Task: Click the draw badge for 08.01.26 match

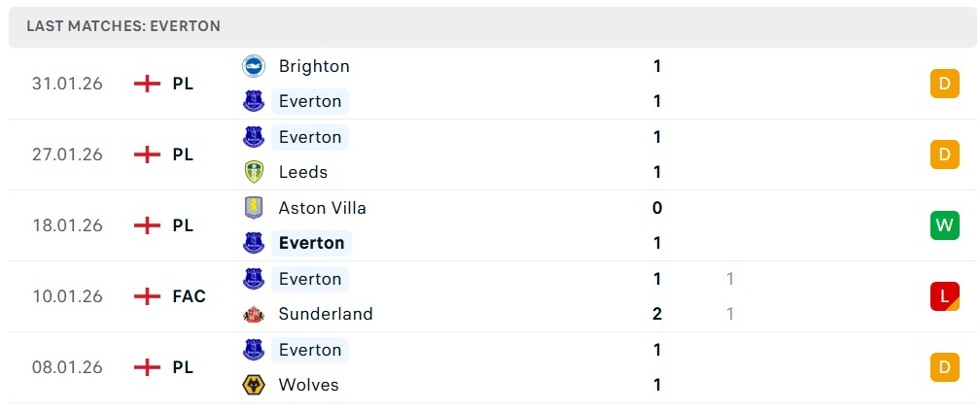Action: point(944,367)
